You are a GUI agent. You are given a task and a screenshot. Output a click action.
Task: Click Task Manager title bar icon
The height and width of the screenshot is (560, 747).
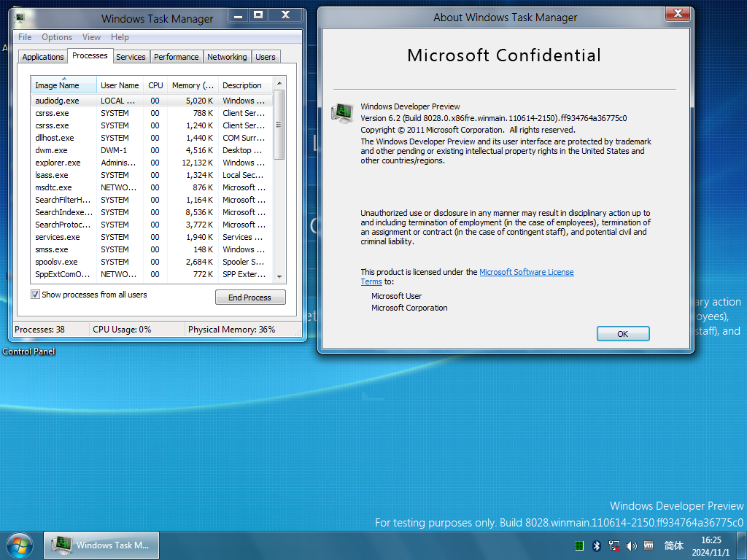tap(20, 18)
